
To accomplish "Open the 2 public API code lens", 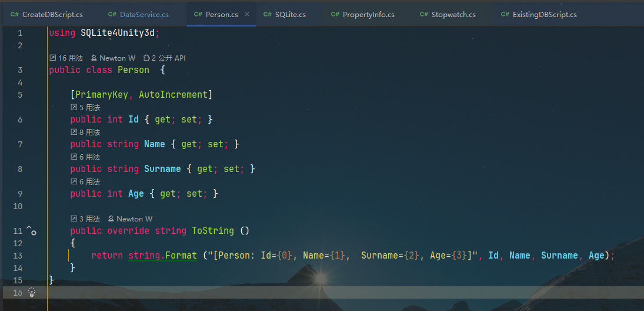I will coord(164,58).
